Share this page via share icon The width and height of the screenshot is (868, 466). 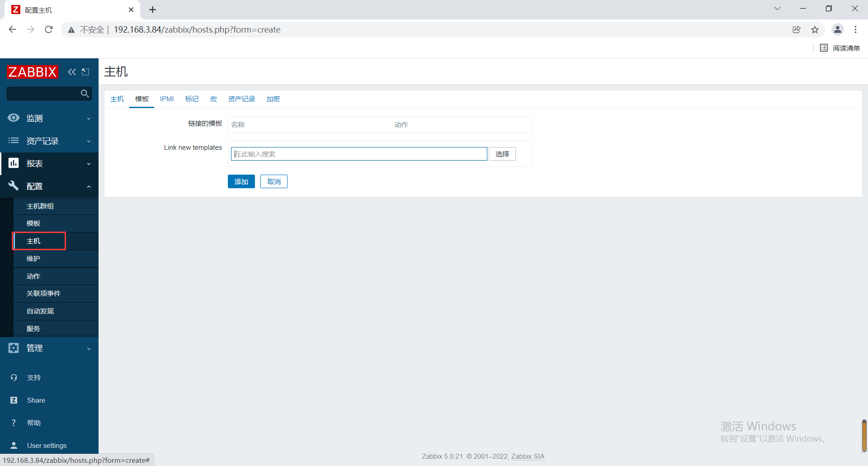click(x=797, y=29)
